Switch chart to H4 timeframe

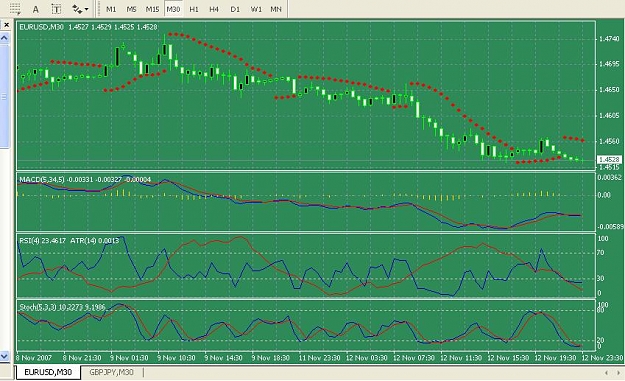point(214,9)
